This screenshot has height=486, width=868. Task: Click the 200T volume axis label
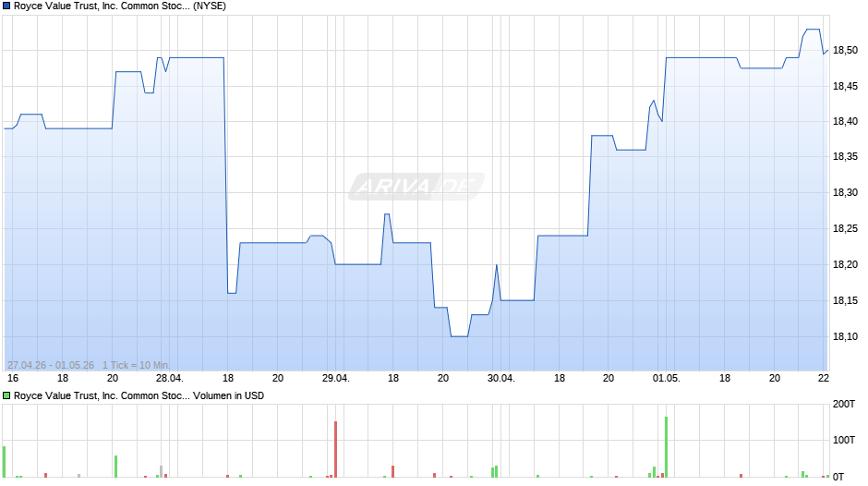click(x=844, y=404)
